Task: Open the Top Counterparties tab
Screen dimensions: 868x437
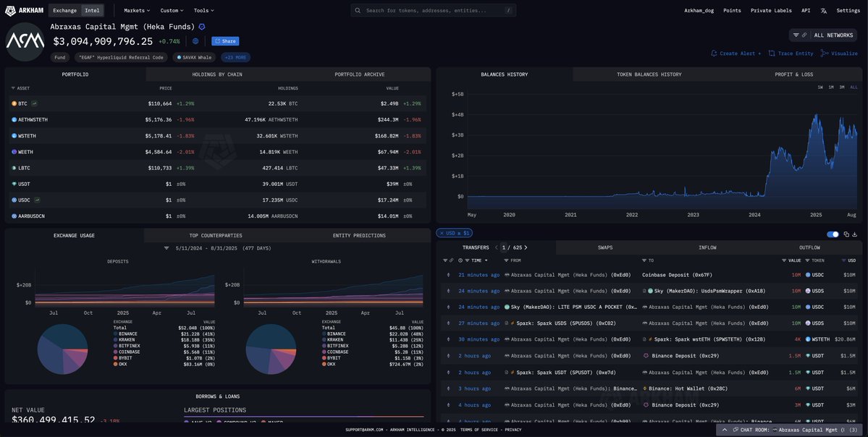Action: click(x=215, y=236)
